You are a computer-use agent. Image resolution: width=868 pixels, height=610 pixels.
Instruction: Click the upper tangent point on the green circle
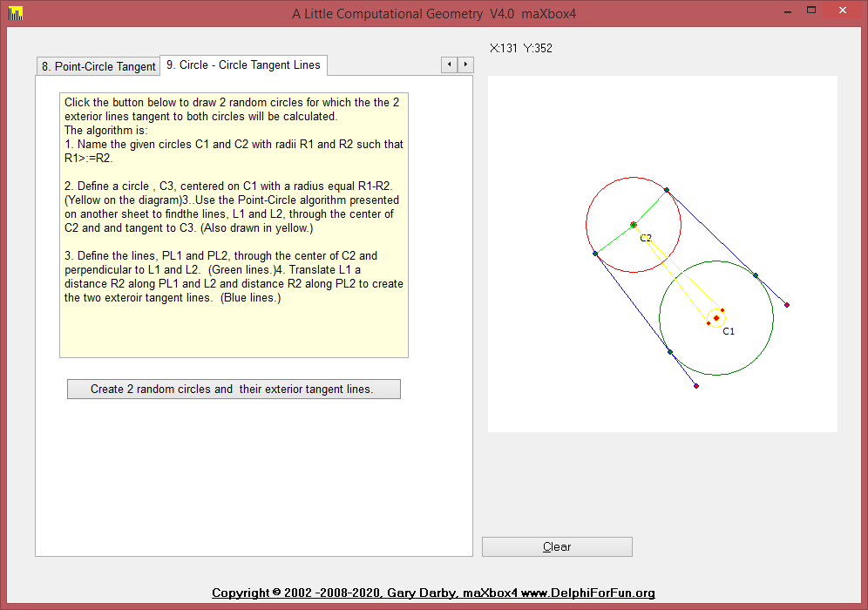[756, 275]
